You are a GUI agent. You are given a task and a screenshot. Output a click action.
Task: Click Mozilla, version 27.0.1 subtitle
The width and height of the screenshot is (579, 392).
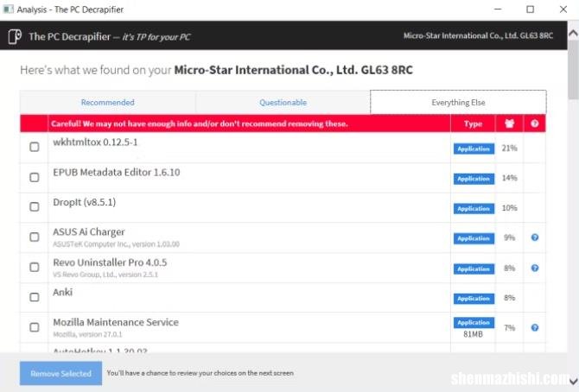point(87,334)
